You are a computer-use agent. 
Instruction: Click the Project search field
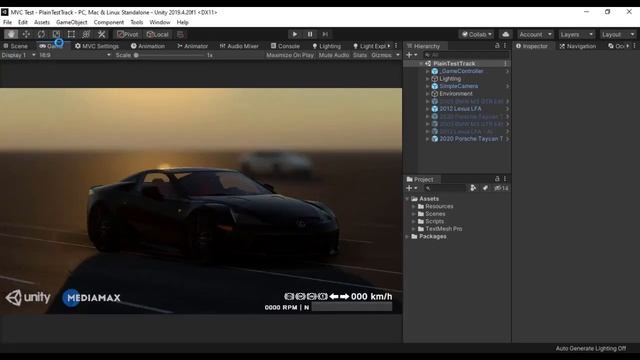pos(444,188)
